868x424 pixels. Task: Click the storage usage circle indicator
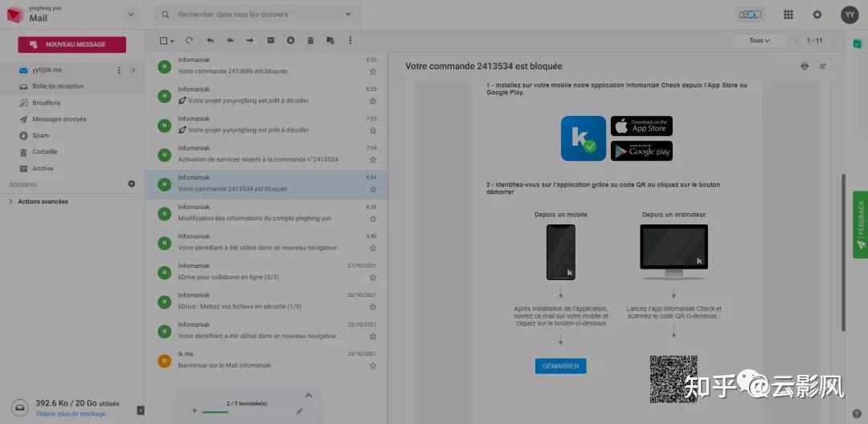[19, 408]
